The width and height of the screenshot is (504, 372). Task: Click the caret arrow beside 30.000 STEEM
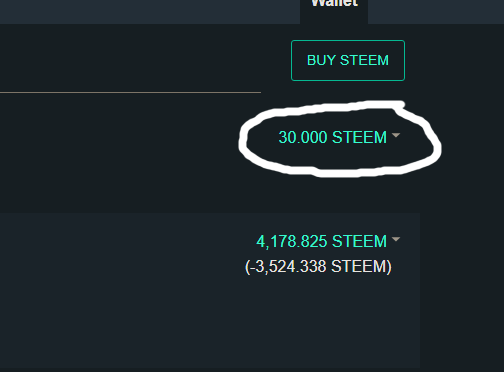[x=396, y=135]
